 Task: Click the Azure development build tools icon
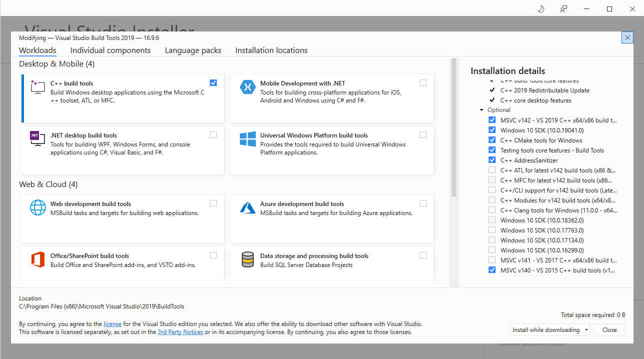point(247,207)
